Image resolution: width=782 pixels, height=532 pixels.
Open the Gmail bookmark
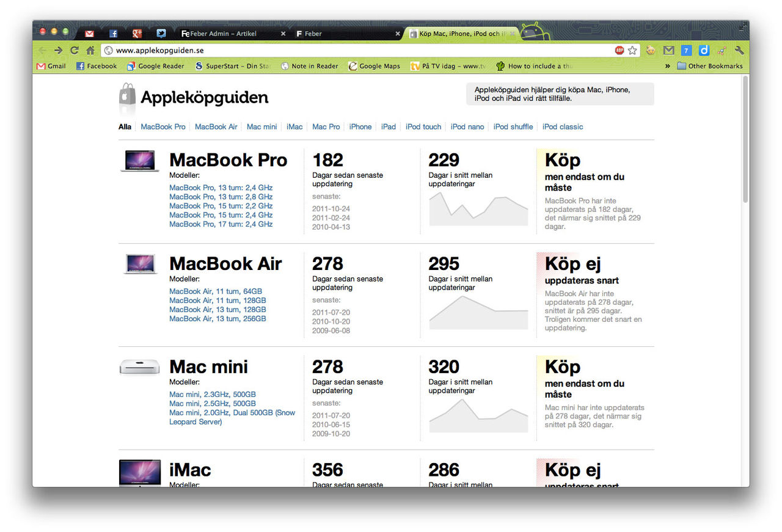point(51,66)
